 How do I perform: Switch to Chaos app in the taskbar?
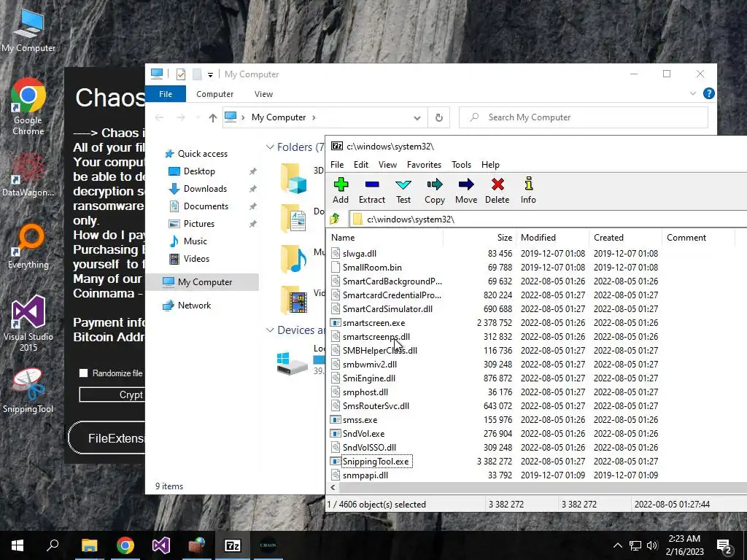268,545
